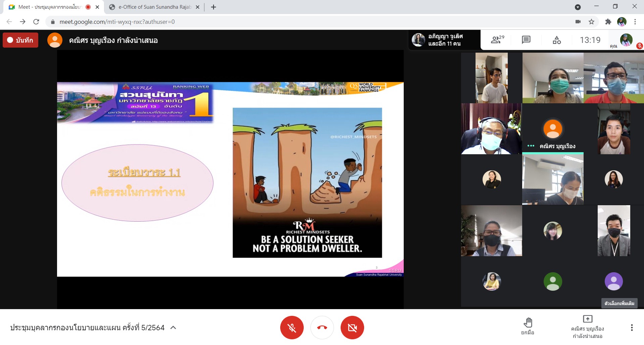The height and width of the screenshot is (345, 644).
Task: Click the red hang up call button
Action: coord(322,328)
